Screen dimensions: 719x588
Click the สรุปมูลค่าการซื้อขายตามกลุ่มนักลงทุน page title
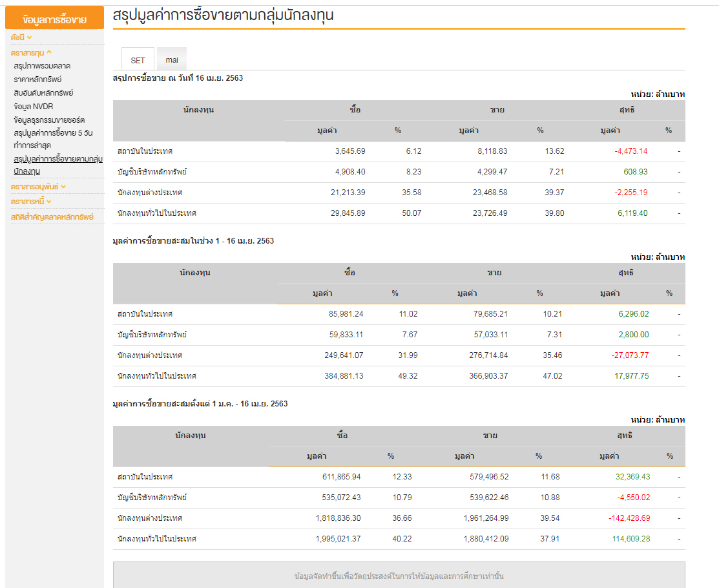[x=223, y=16]
